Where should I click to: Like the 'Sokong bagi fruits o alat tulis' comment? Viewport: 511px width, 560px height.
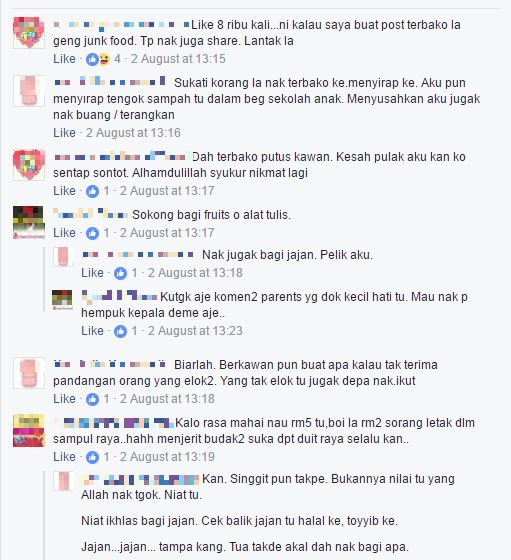tap(64, 233)
